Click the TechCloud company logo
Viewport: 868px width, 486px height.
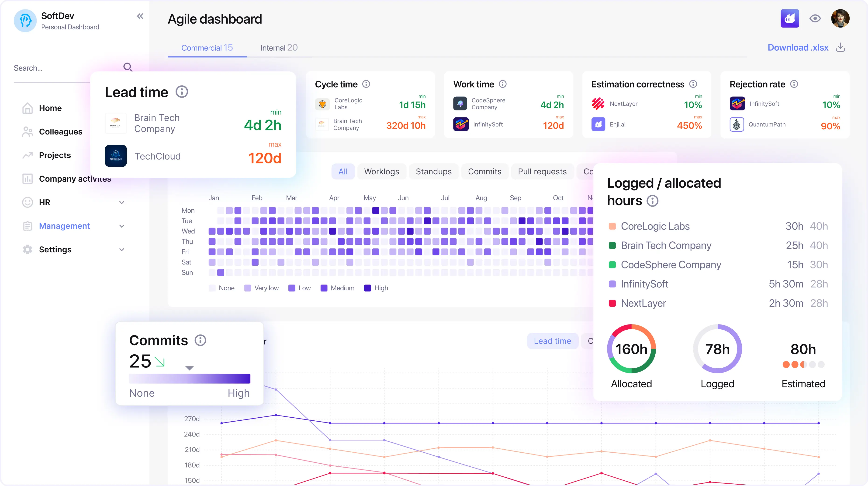click(x=116, y=156)
